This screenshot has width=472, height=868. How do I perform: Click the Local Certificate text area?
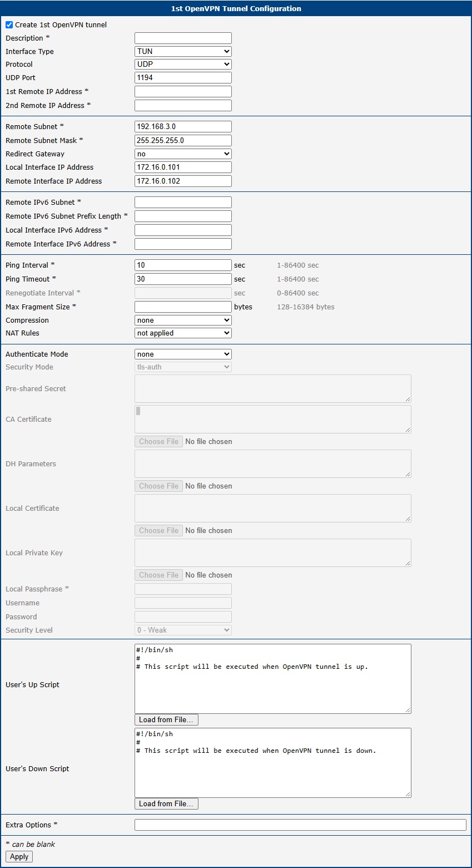click(x=273, y=508)
